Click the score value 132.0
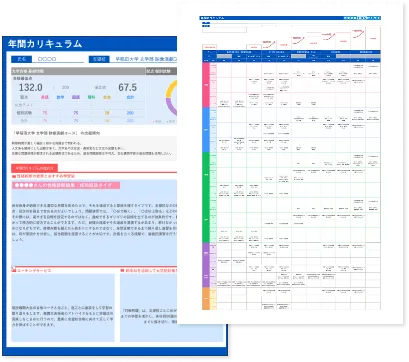Screen dimensions: 409x362 [30, 87]
